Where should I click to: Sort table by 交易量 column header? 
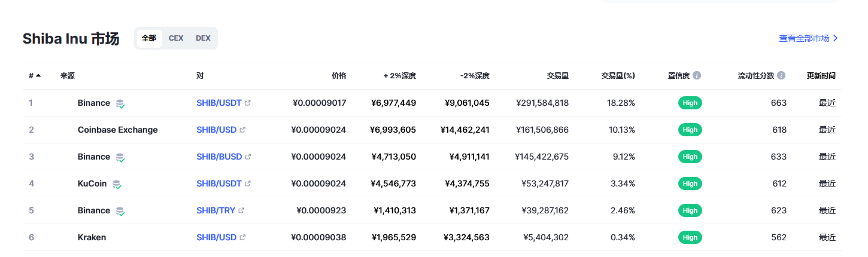558,76
